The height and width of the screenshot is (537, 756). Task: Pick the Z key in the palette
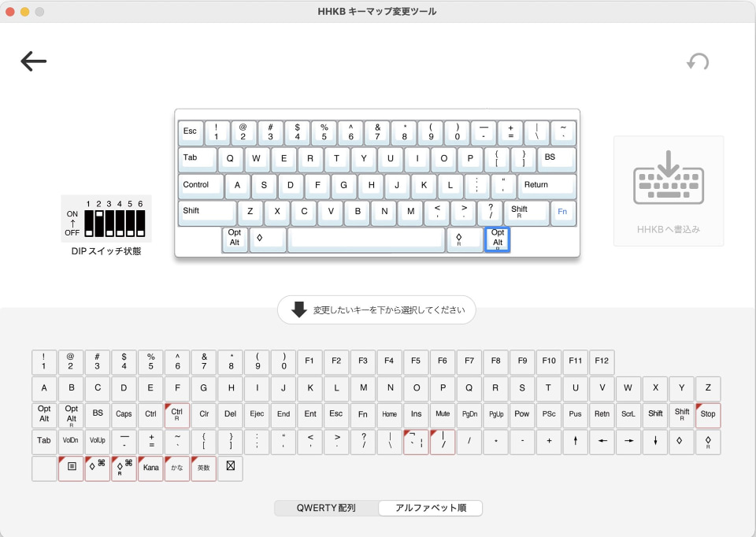[x=708, y=388]
